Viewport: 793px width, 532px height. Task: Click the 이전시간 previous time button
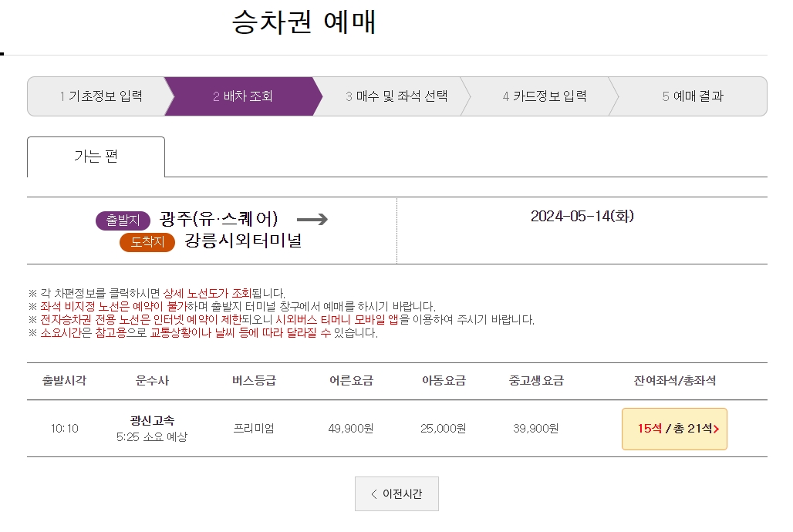396,493
